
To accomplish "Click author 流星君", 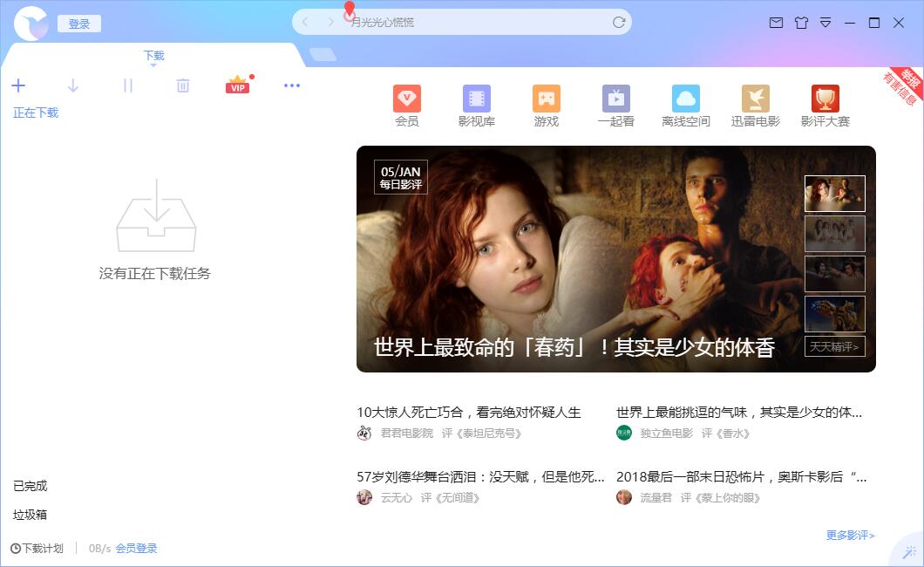I will 656,498.
